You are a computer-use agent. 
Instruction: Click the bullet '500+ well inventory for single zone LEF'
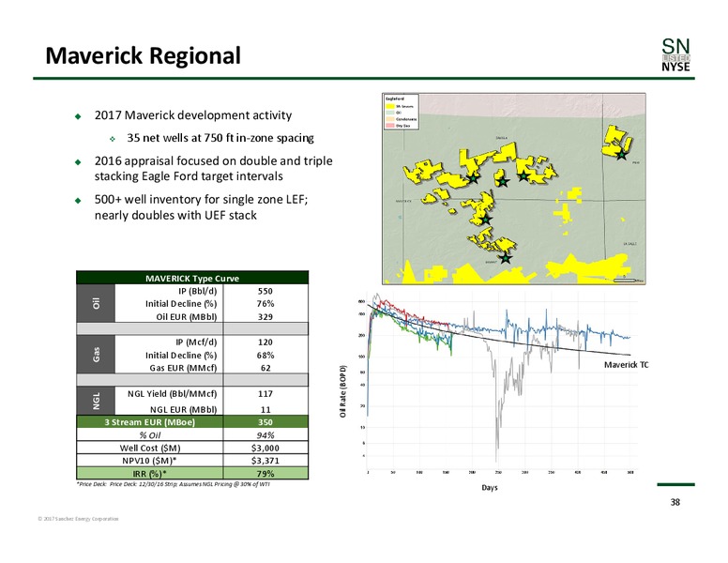[x=201, y=207]
